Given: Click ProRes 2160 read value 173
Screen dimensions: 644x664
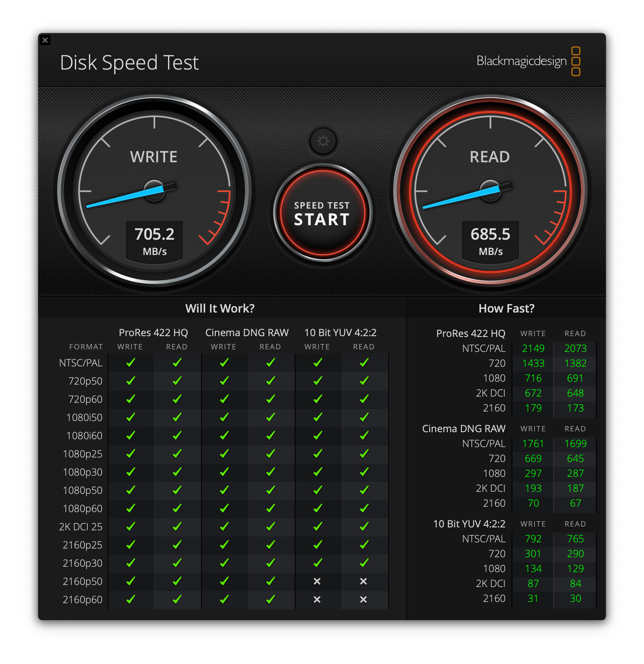Looking at the screenshot, I should pyautogui.click(x=575, y=408).
